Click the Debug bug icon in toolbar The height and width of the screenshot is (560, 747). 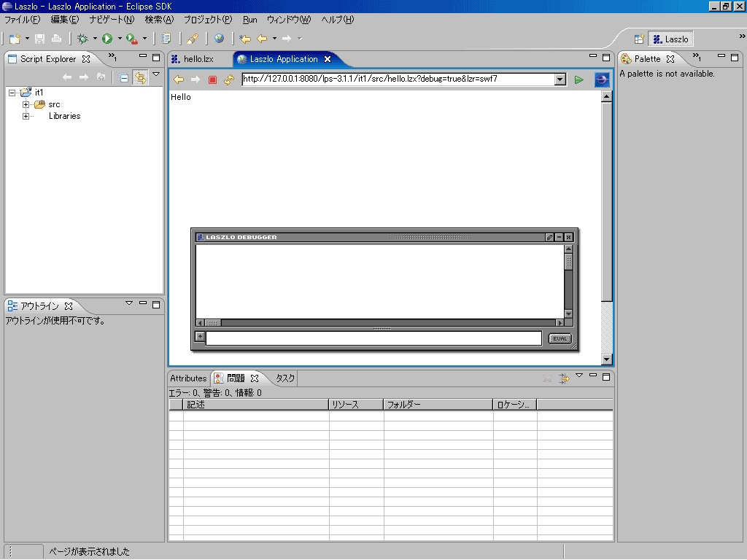coord(82,39)
